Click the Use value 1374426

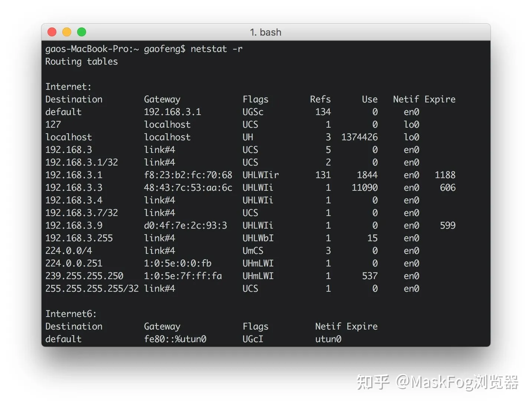(x=359, y=137)
